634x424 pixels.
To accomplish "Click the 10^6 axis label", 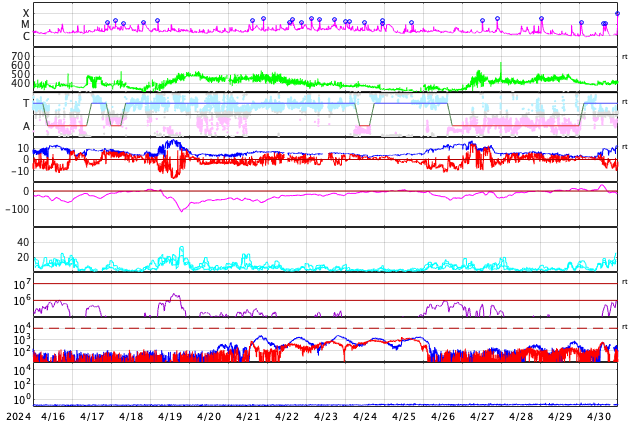I will [22, 301].
